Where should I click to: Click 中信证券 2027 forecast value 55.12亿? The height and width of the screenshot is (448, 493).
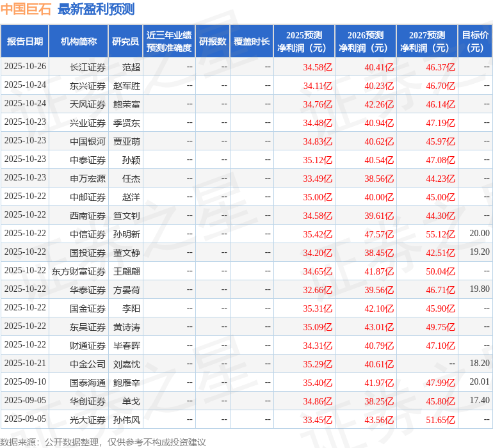tap(440, 234)
